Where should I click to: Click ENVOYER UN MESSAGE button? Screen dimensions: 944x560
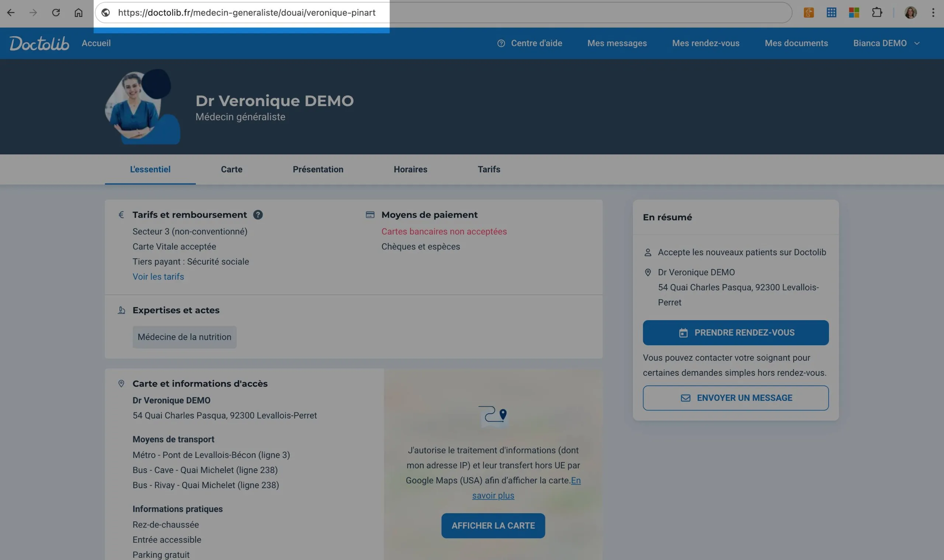point(736,398)
